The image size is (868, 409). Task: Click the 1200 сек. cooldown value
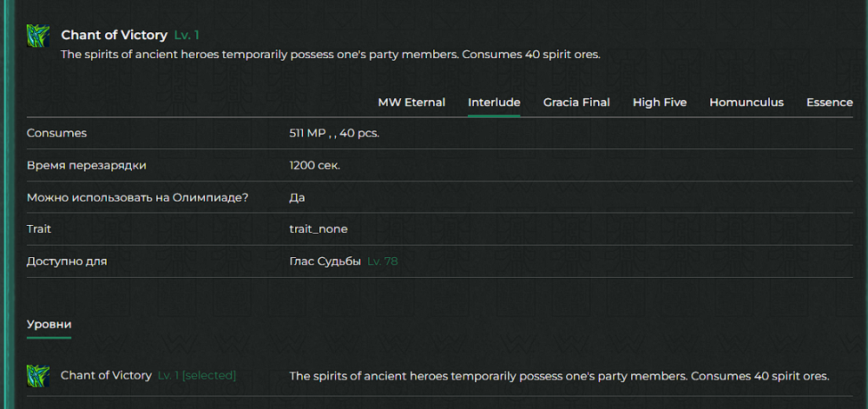pos(314,165)
